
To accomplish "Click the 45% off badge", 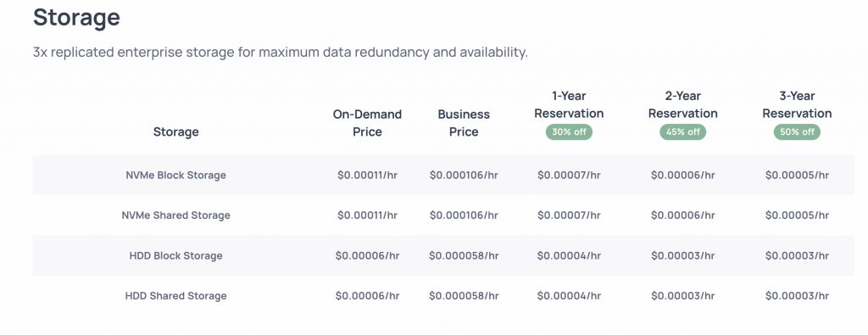I will pyautogui.click(x=682, y=131).
